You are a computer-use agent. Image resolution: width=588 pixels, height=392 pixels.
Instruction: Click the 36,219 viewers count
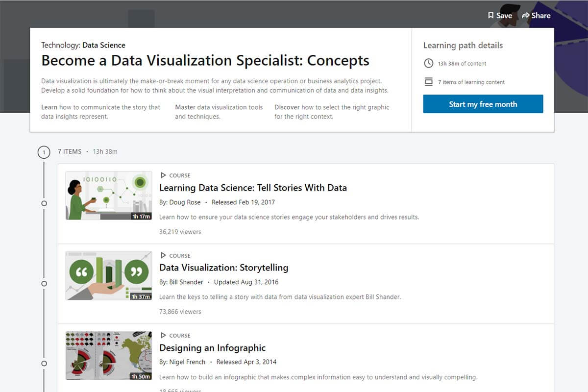[180, 232]
